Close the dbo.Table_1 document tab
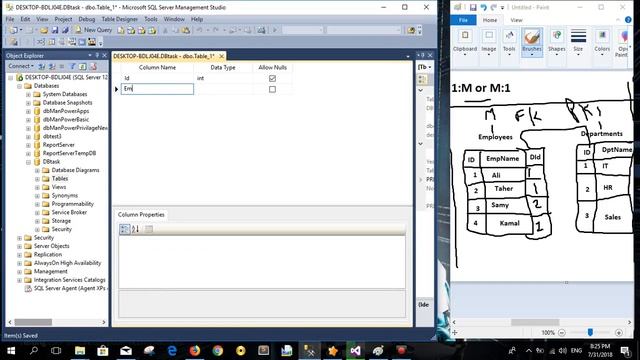 point(221,56)
